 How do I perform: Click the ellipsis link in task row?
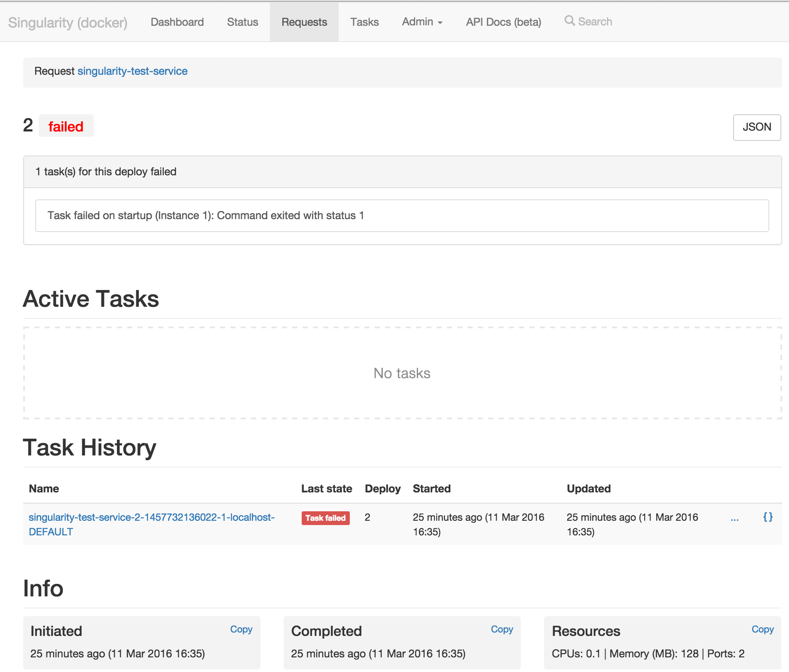734,519
